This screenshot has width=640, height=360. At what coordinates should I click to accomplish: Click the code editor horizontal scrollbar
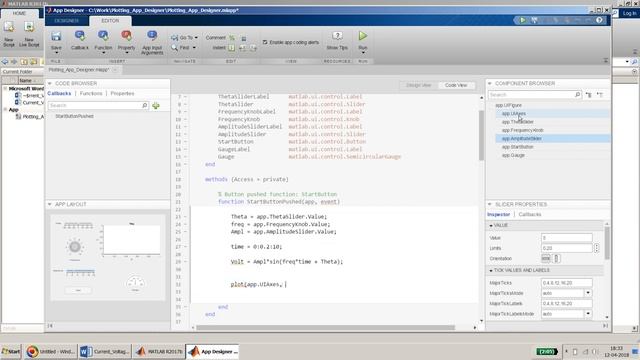point(326,327)
